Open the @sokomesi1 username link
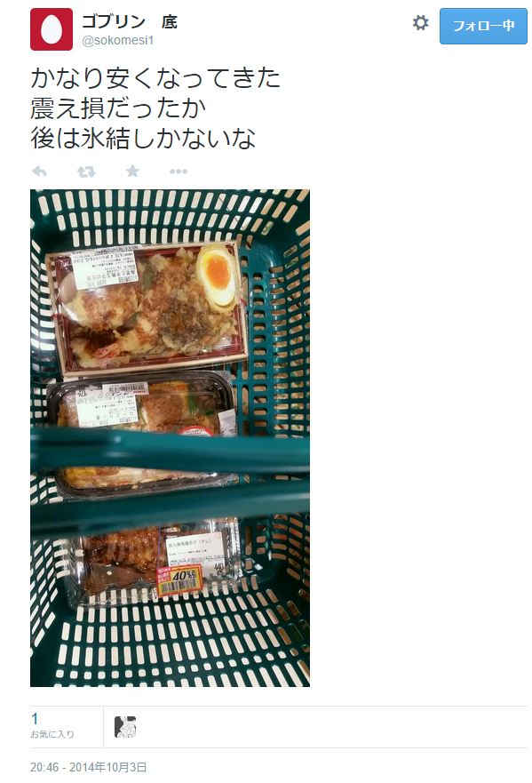The width and height of the screenshot is (532, 783). click(x=118, y=41)
